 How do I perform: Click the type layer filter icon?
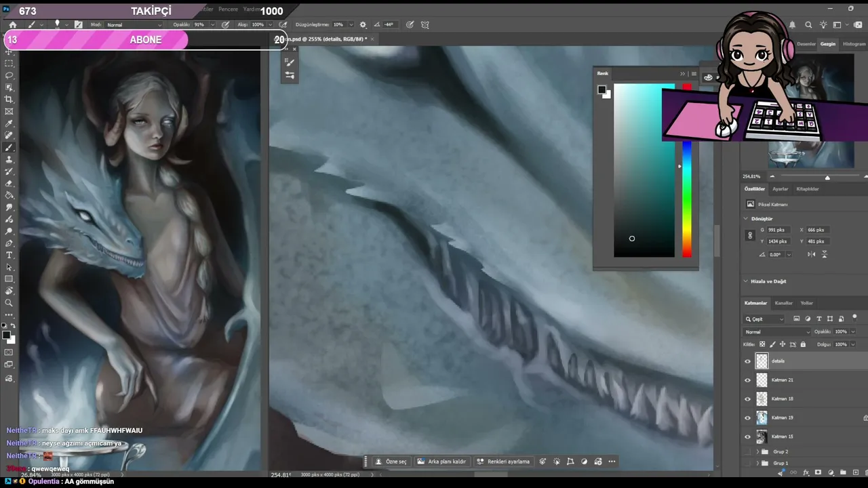pos(819,319)
